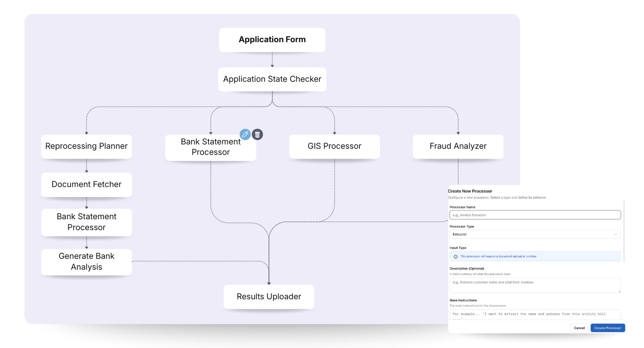Click the info icon in the Input Type notice

(x=456, y=257)
